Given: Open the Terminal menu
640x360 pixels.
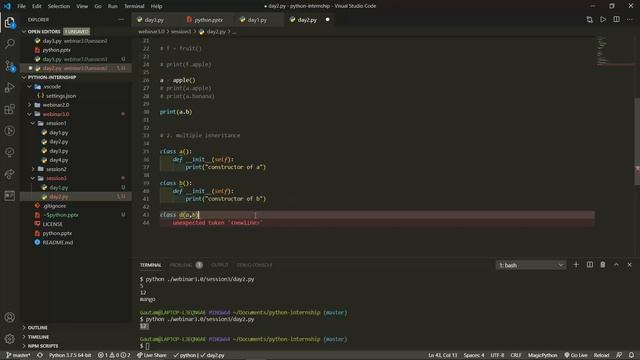Looking at the screenshot, I should tap(134, 6).
